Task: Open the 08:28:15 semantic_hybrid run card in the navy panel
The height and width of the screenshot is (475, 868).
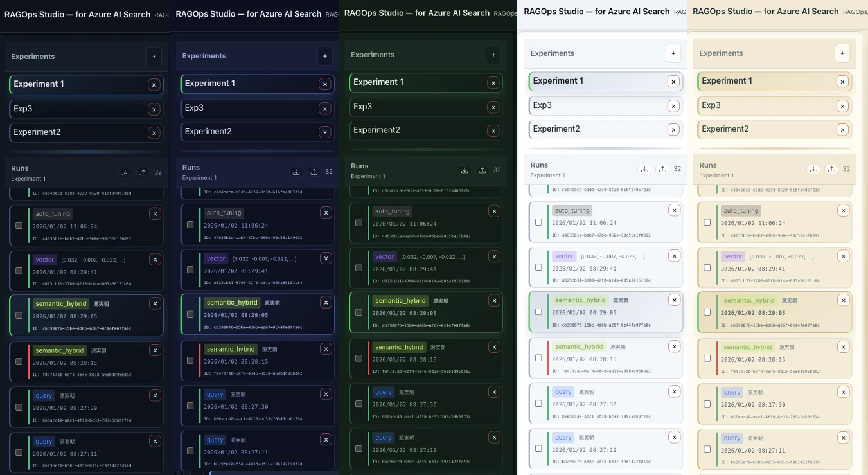Action: coord(86,362)
